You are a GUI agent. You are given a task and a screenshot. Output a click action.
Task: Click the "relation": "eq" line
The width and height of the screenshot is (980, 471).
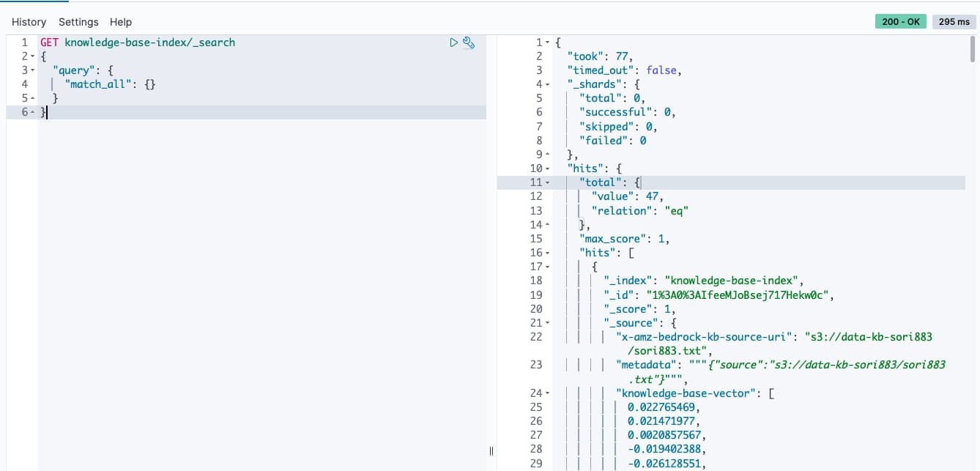click(640, 211)
